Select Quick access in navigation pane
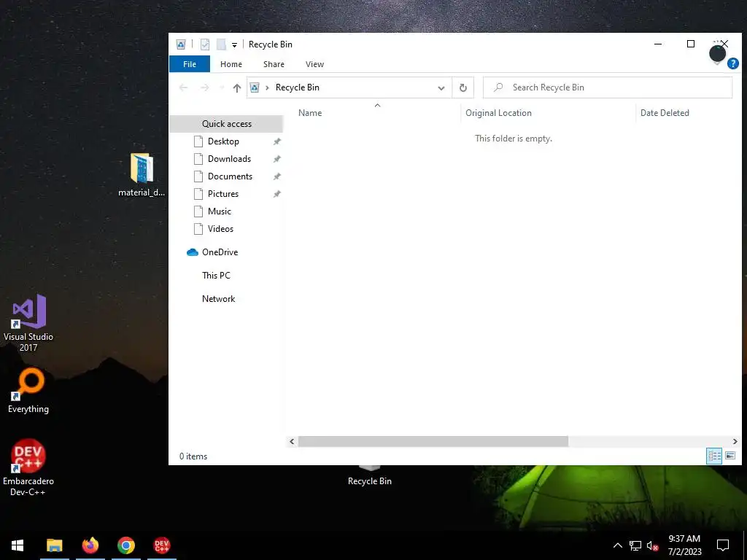This screenshot has height=560, width=747. [x=226, y=124]
